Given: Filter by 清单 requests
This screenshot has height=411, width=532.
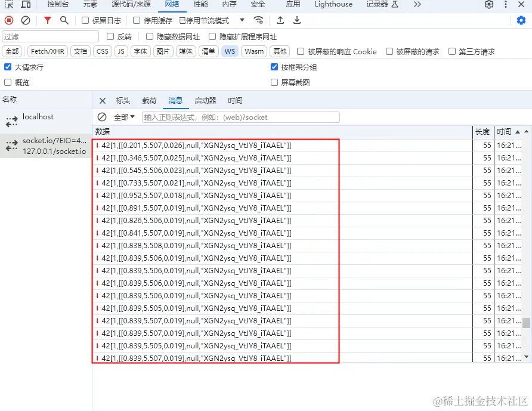Looking at the screenshot, I should pyautogui.click(x=208, y=51).
